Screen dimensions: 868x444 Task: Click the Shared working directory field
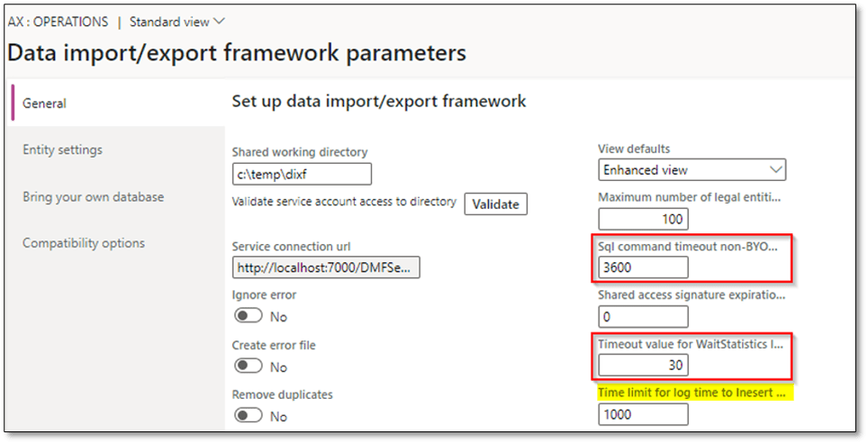302,174
